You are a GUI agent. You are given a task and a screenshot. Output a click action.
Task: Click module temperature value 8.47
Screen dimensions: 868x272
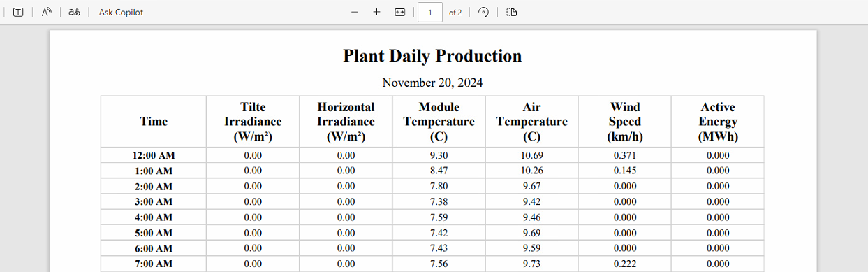coord(439,171)
